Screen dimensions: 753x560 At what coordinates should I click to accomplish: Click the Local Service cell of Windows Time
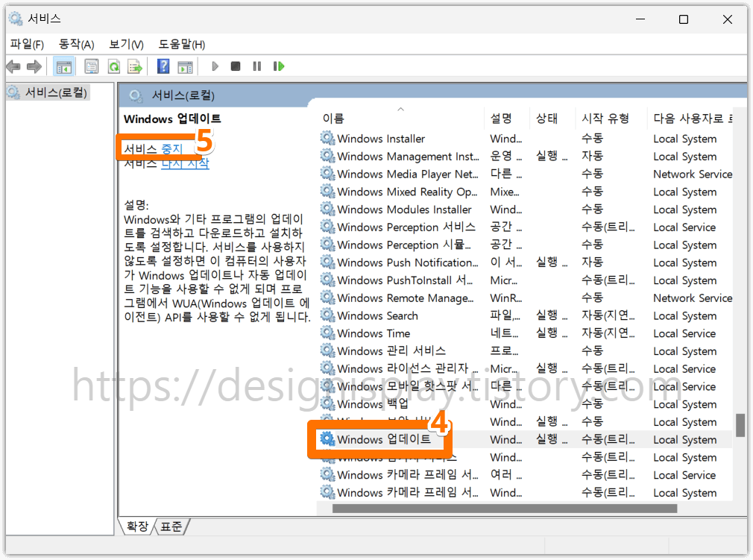pos(684,333)
